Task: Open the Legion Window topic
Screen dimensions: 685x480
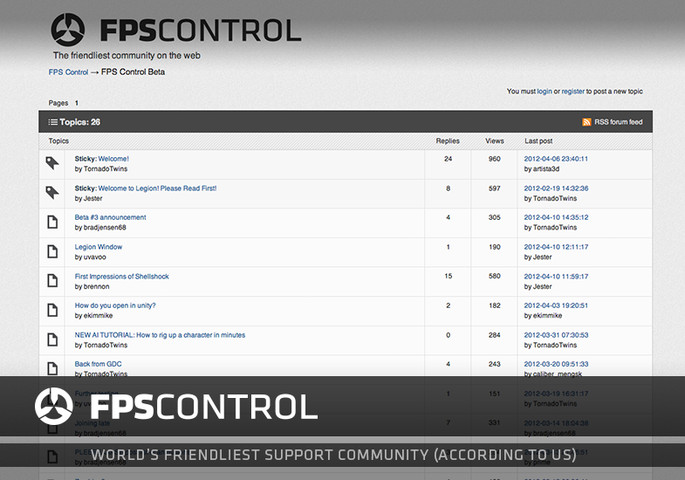Action: [x=98, y=247]
